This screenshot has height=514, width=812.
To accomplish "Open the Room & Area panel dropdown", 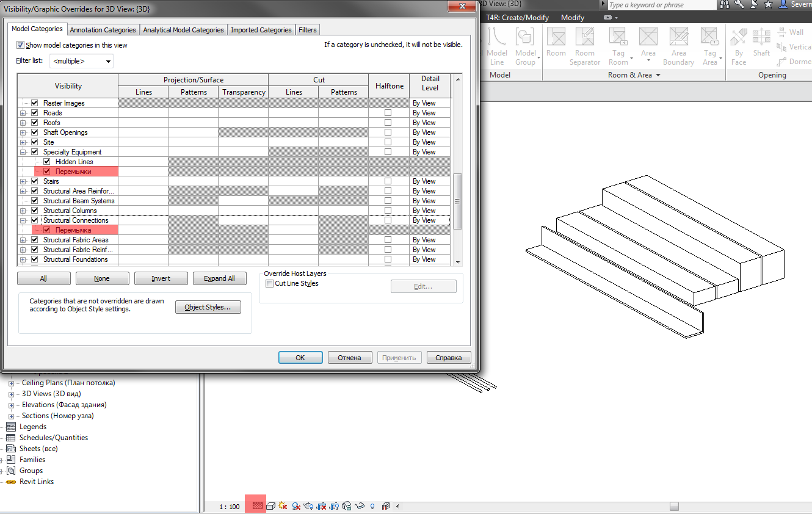I will point(658,75).
